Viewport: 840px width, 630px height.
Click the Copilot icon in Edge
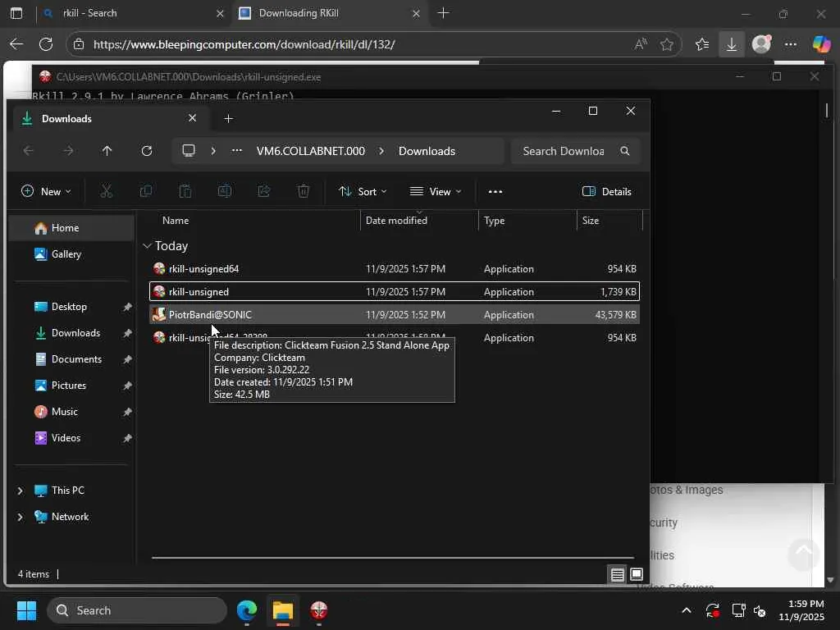(x=821, y=44)
